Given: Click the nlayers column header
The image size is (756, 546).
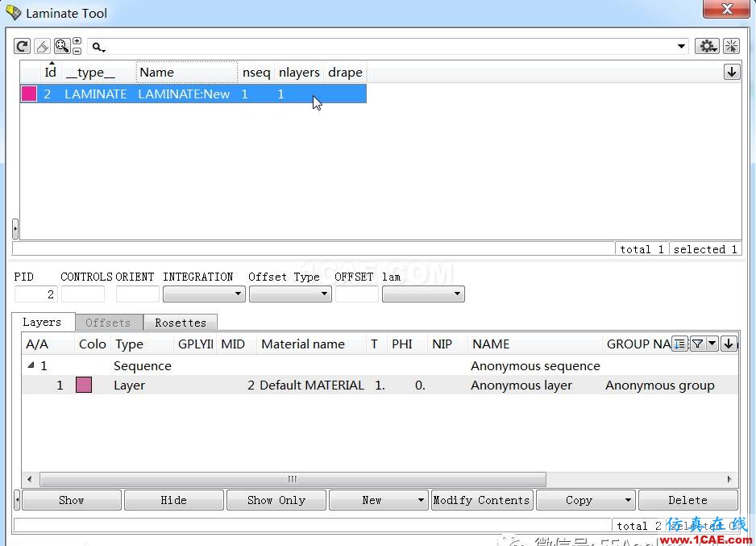Looking at the screenshot, I should [299, 73].
